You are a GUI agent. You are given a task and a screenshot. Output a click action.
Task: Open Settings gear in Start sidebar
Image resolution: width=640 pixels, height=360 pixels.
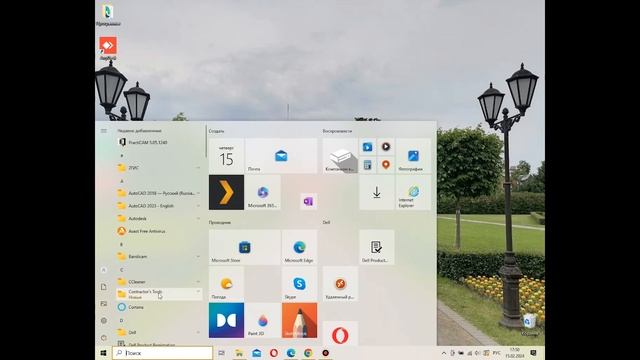tap(104, 321)
